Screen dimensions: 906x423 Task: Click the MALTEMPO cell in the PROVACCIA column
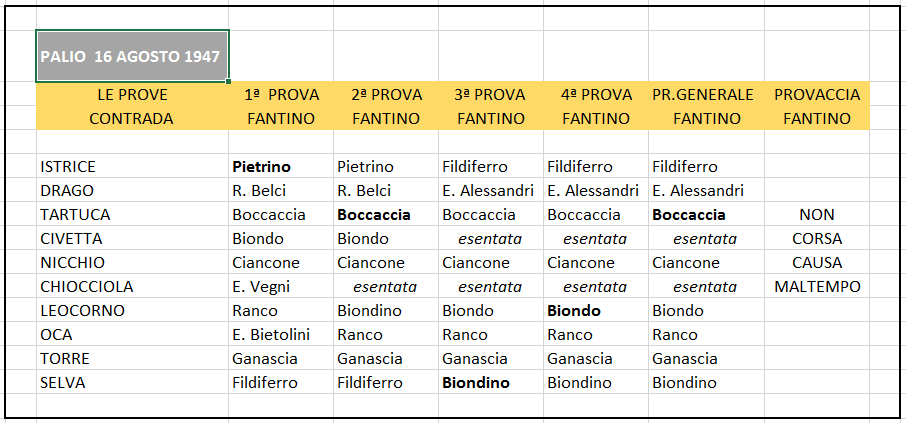coord(817,287)
